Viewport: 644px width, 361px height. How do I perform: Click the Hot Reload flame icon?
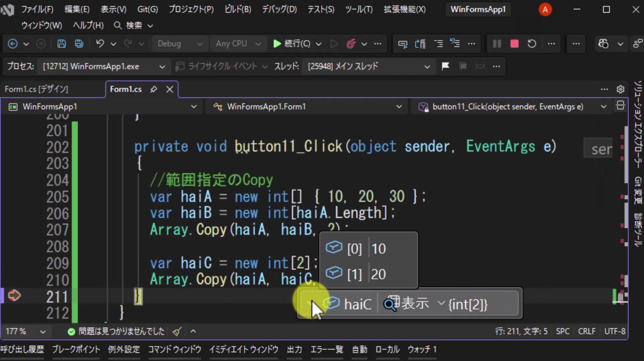point(351,44)
